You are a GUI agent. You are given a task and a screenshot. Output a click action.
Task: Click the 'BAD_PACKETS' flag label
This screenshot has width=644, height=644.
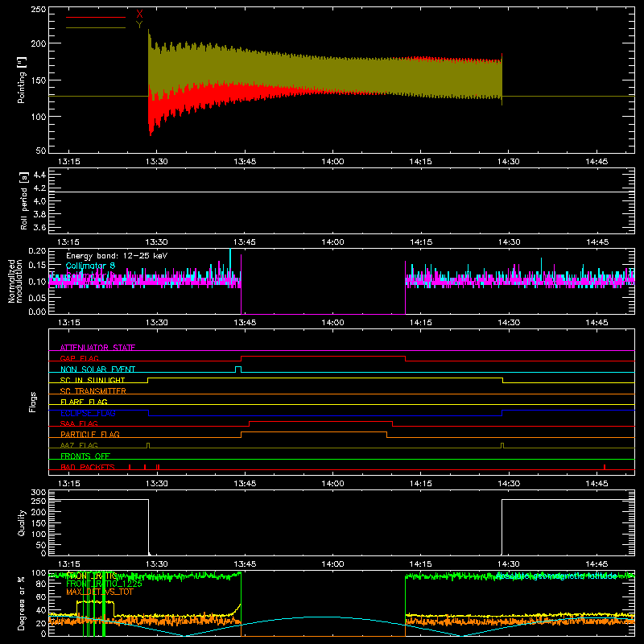tap(88, 467)
